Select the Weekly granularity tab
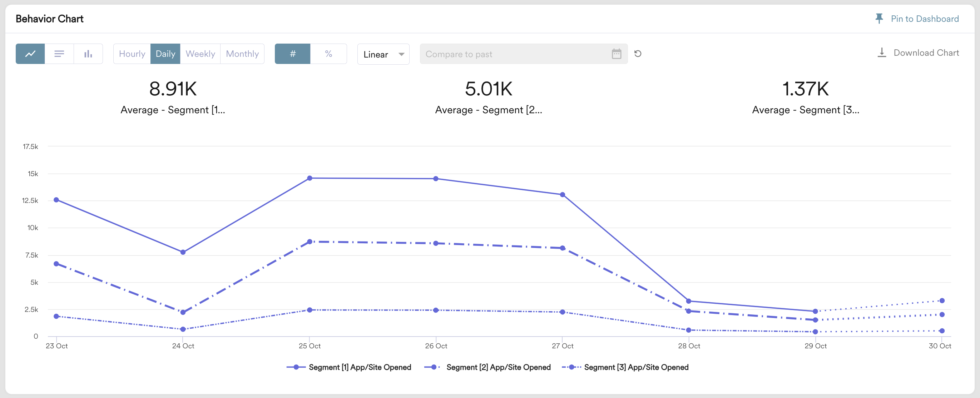980x398 pixels. (x=200, y=54)
